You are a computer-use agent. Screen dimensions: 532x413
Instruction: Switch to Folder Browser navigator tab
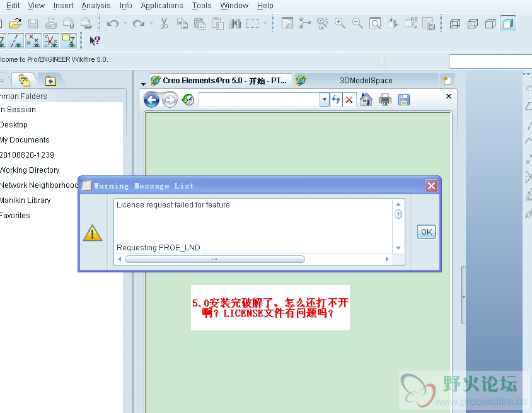24,81
